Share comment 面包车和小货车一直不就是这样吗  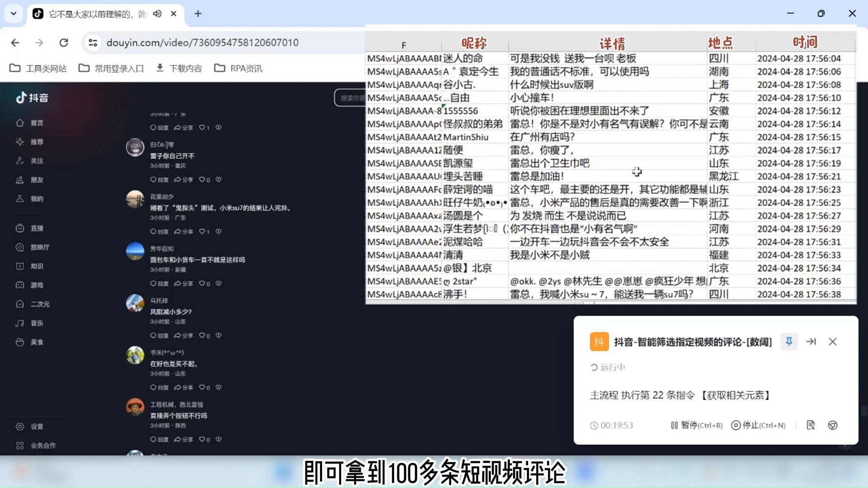184,284
